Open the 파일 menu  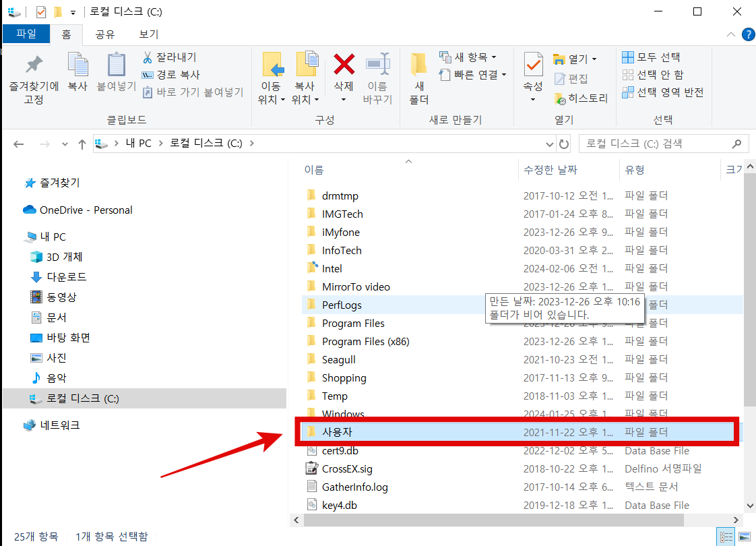tap(26, 33)
